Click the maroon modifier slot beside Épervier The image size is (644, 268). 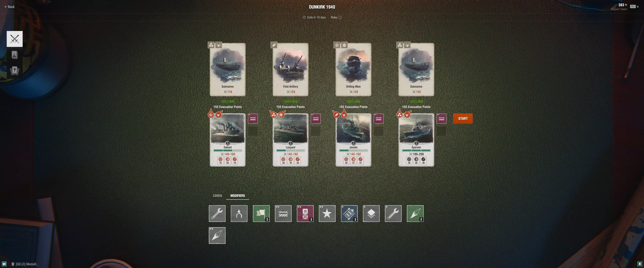click(441, 119)
